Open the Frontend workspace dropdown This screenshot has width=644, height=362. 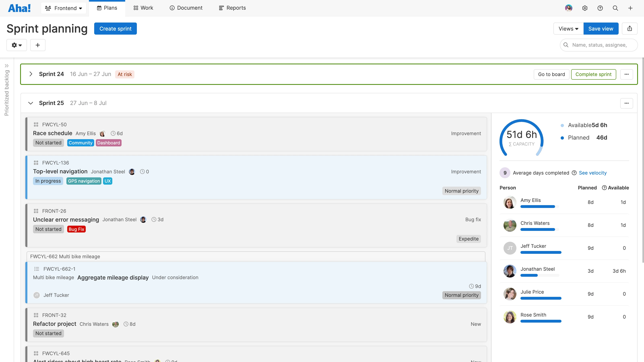click(x=64, y=8)
